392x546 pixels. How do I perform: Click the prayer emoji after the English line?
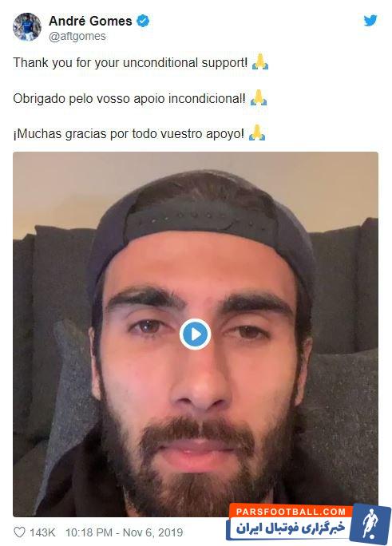tap(260, 62)
